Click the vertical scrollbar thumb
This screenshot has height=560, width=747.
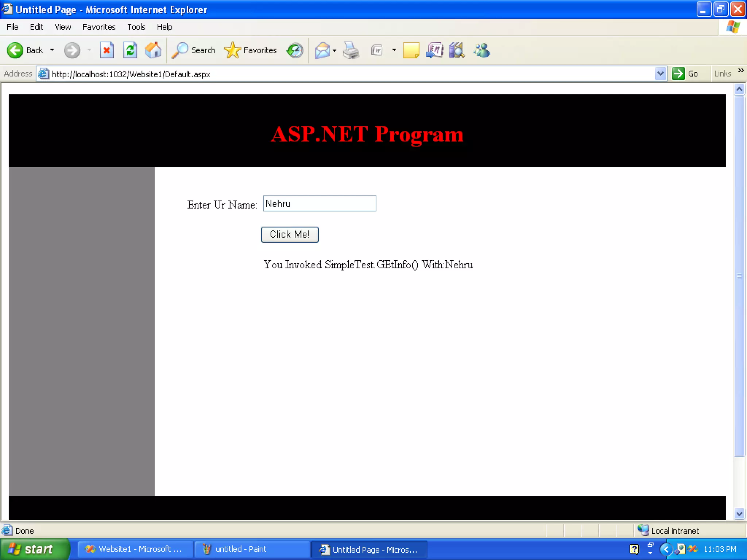739,276
